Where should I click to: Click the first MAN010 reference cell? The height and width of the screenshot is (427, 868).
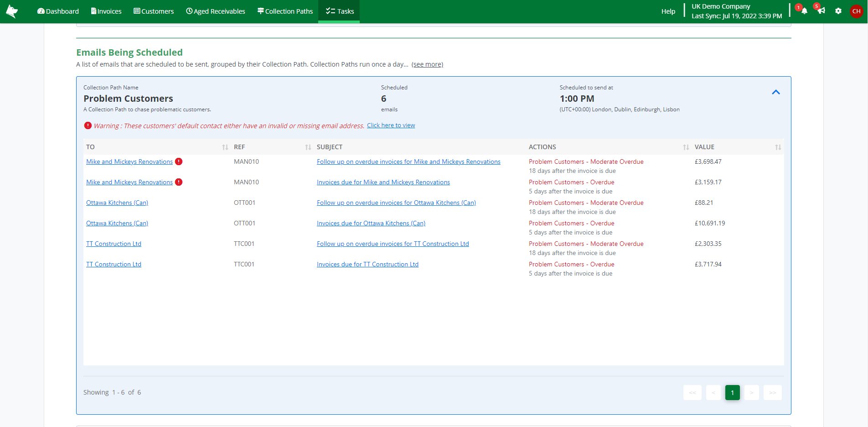click(246, 161)
